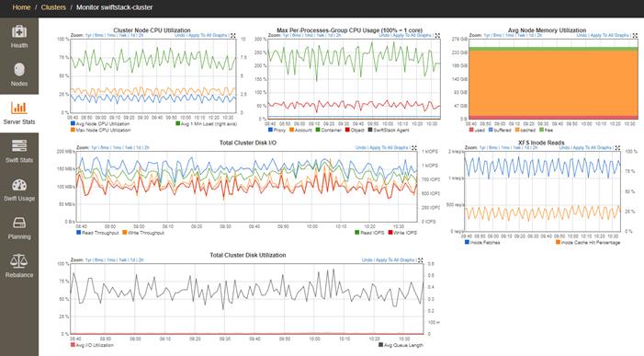Click the blue Avg Node CPU Utilization legend swatch
The image size is (644, 356).
point(73,123)
